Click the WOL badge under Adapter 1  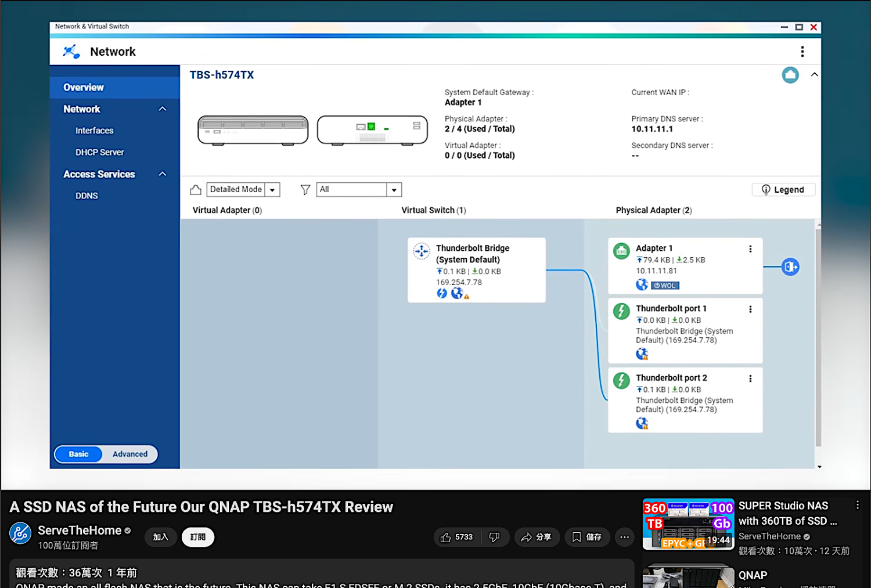tap(665, 286)
